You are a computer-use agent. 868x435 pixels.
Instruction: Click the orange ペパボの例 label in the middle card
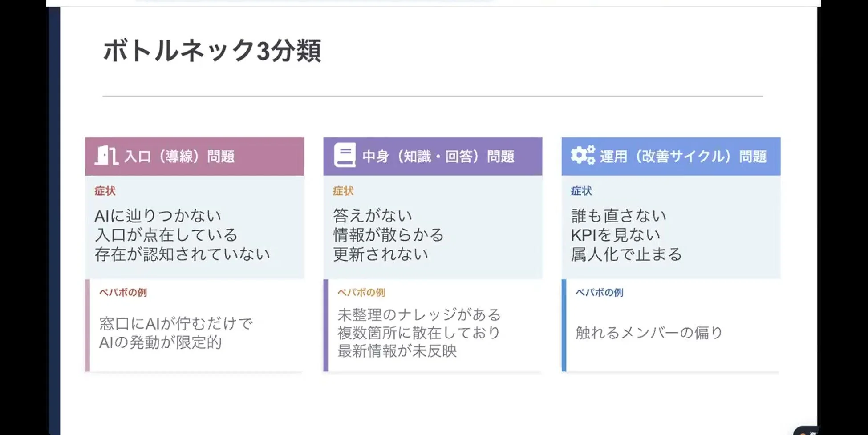(361, 293)
